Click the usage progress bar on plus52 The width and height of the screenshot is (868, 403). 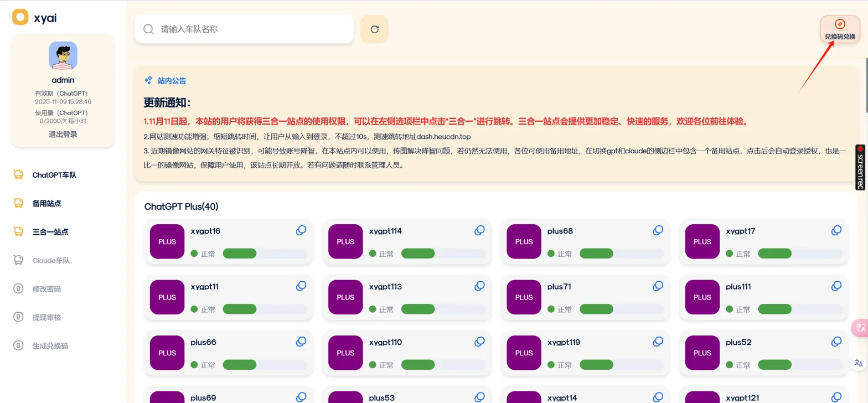[x=800, y=365]
